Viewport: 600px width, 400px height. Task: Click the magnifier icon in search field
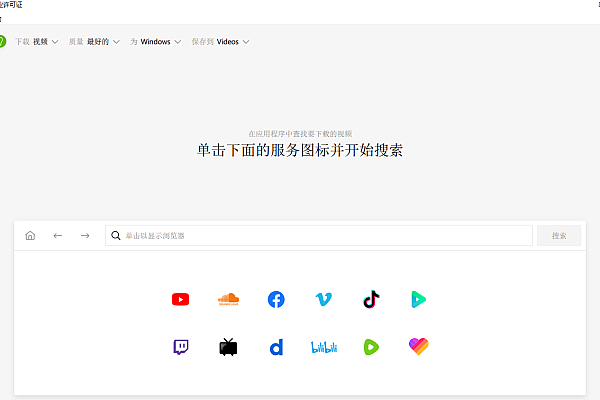tap(116, 235)
